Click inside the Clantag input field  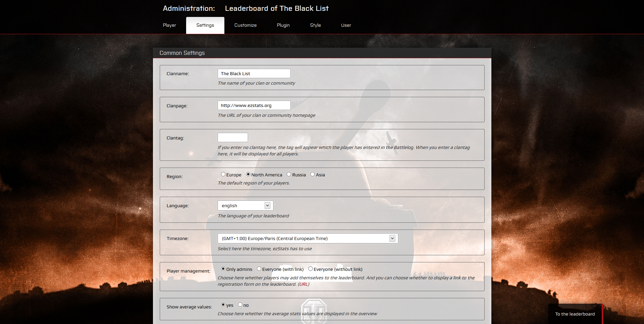[x=233, y=137]
